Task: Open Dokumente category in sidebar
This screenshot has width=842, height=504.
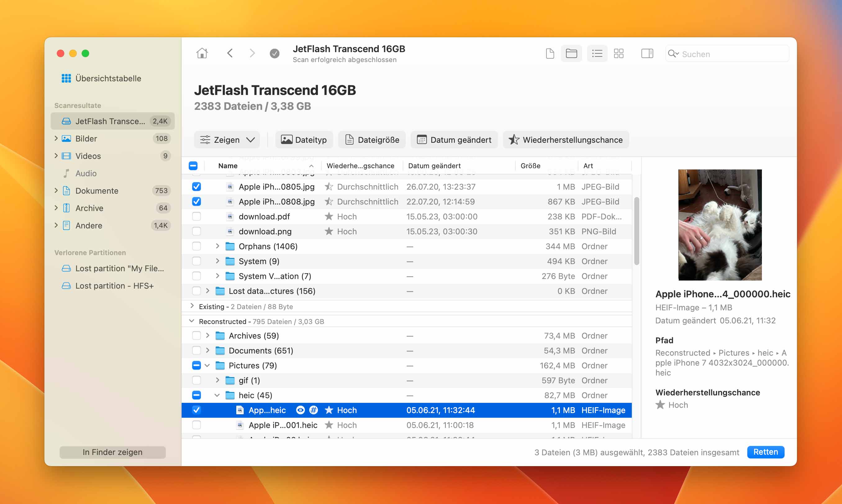Action: pos(112,191)
